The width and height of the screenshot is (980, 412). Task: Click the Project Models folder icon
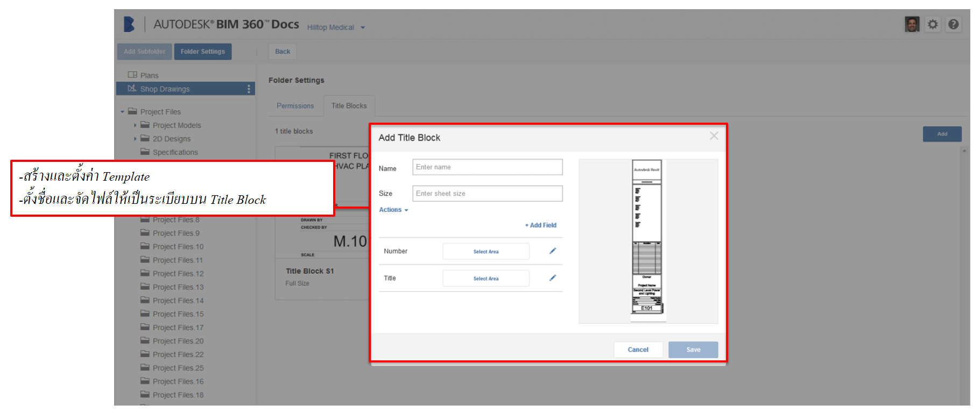point(145,125)
